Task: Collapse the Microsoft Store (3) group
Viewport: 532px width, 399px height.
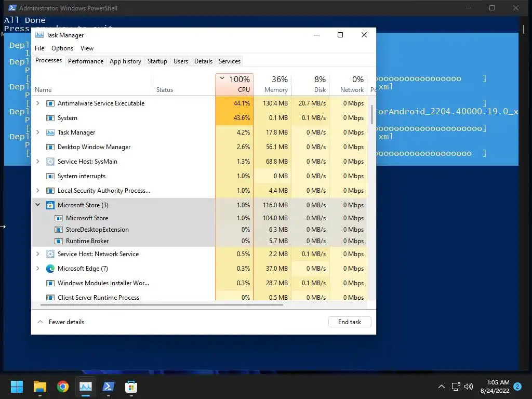Action: [x=38, y=205]
